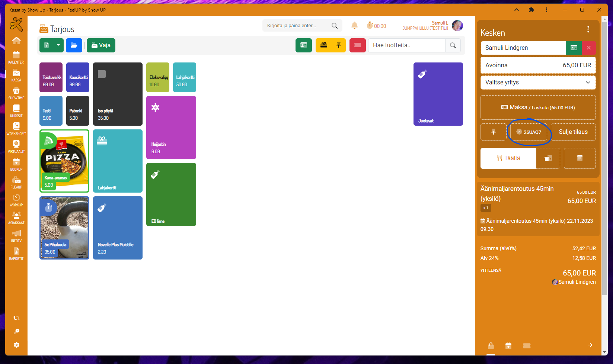Screen dimensions: 613x364
Task: Open Asiakkaat in the sidebar menu
Action: coord(16,218)
